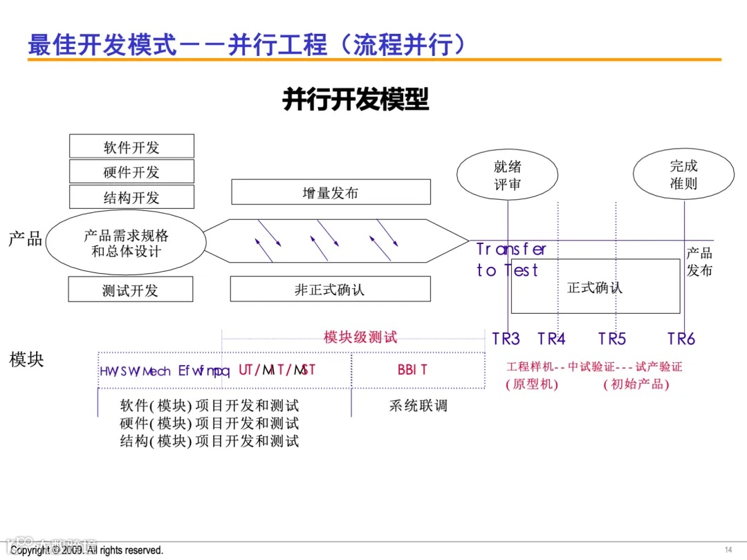Screen dimensions: 747x560
Task: Click the 非正式确认 box
Action: point(330,289)
